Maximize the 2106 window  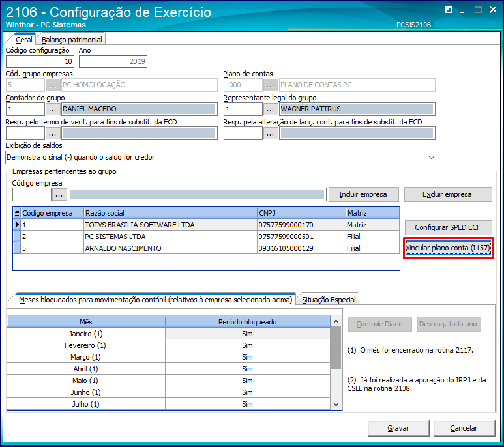click(x=478, y=10)
